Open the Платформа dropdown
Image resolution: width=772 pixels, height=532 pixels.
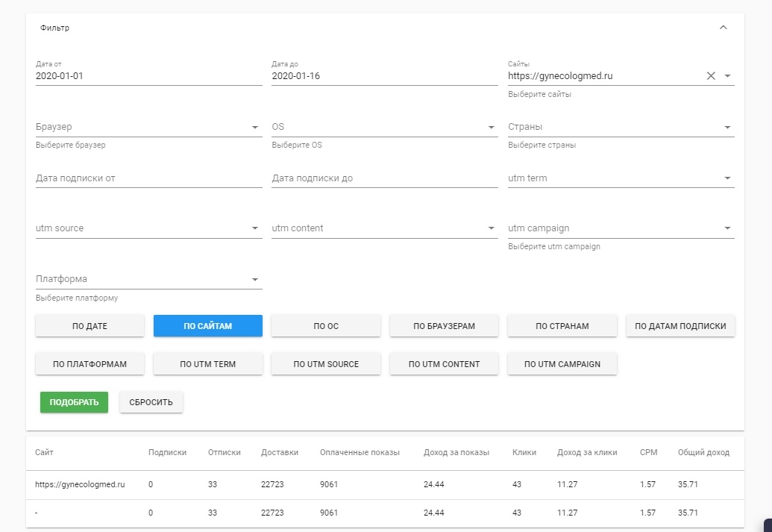pos(148,279)
